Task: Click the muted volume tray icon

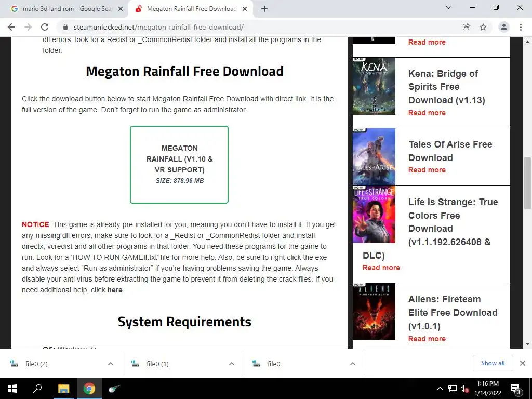Action: click(x=464, y=389)
